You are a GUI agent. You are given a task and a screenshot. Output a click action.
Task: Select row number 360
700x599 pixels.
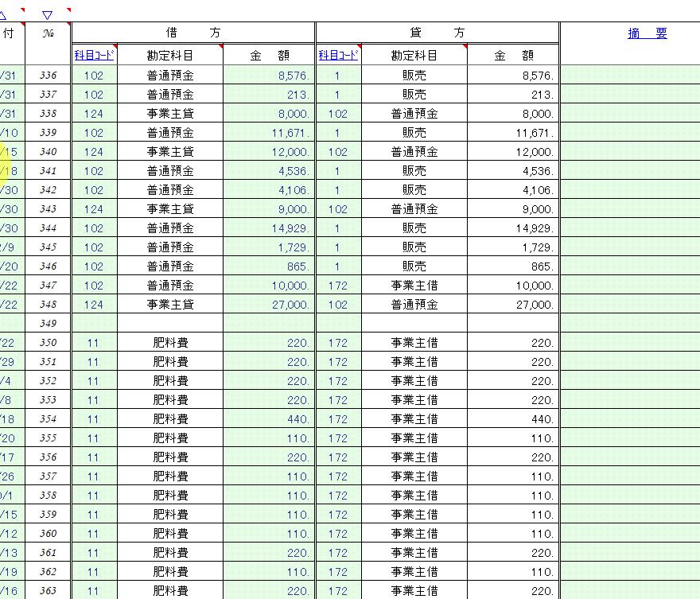pyautogui.click(x=48, y=534)
